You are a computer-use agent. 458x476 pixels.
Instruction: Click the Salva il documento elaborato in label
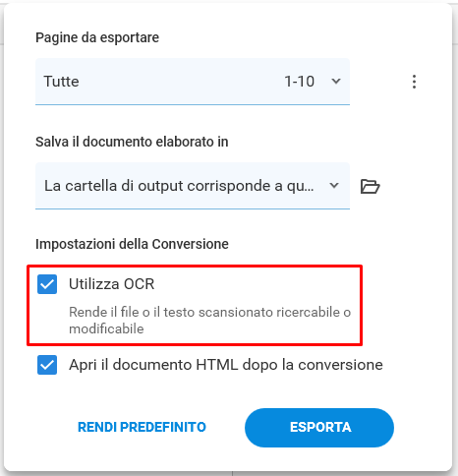132,142
